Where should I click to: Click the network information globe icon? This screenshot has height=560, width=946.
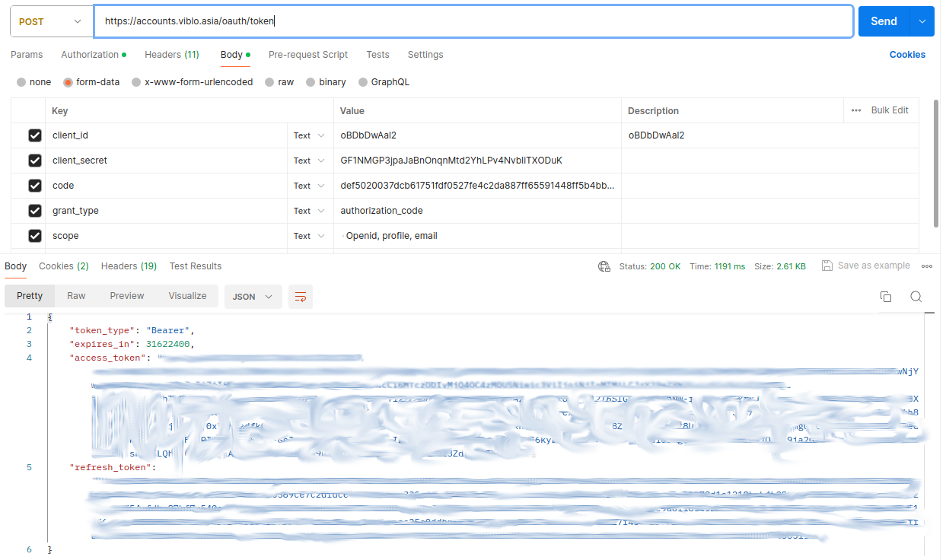604,266
